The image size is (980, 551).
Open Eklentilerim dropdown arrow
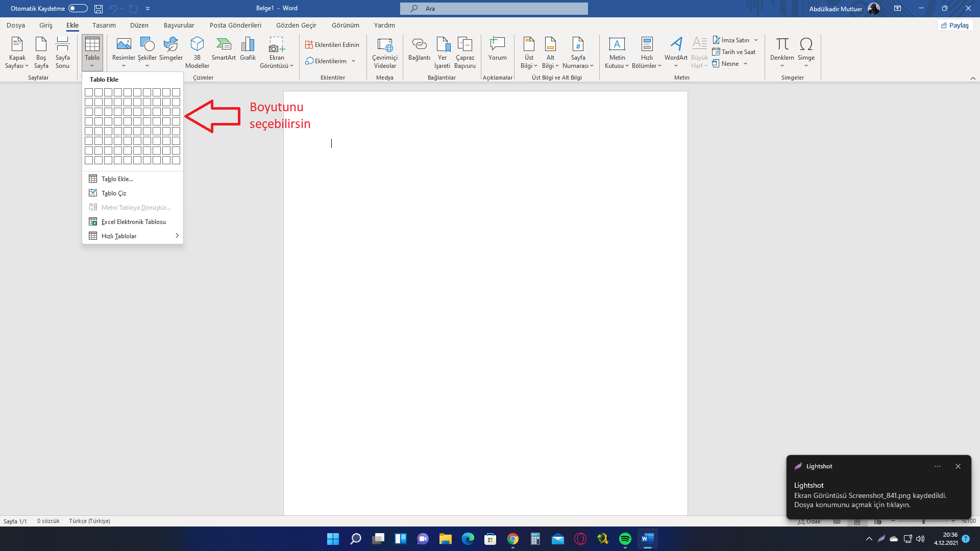[353, 61]
